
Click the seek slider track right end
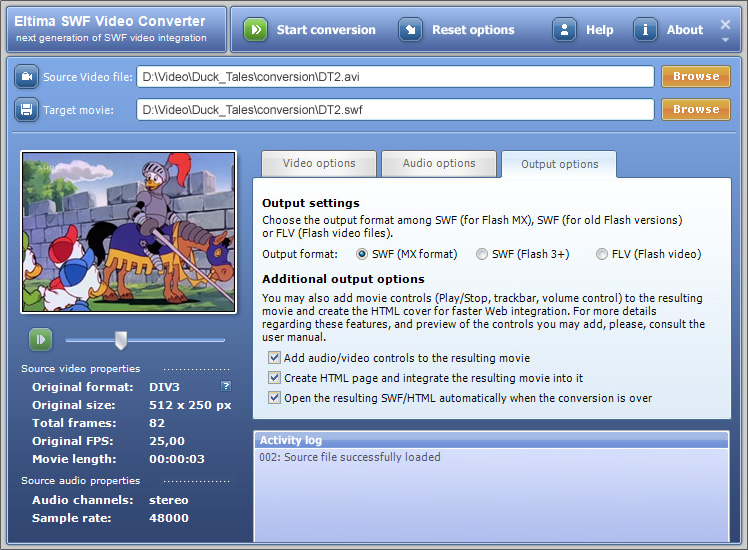[x=222, y=340]
